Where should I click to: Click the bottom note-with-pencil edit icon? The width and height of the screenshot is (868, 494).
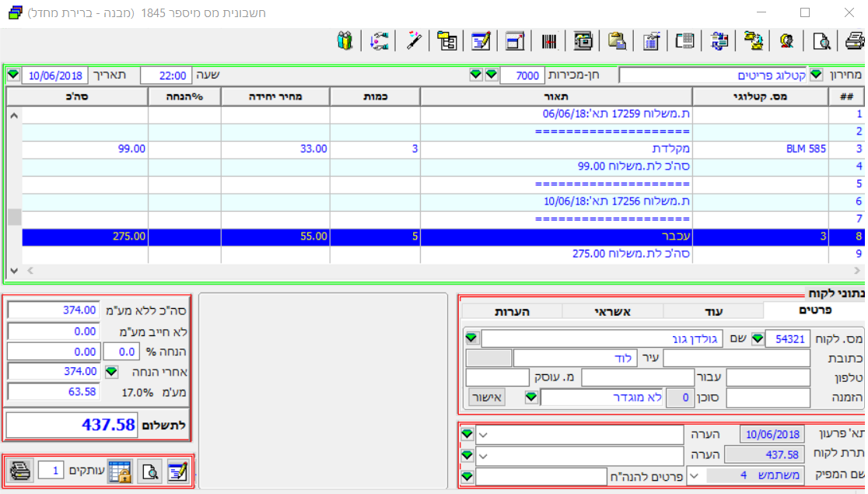[177, 471]
